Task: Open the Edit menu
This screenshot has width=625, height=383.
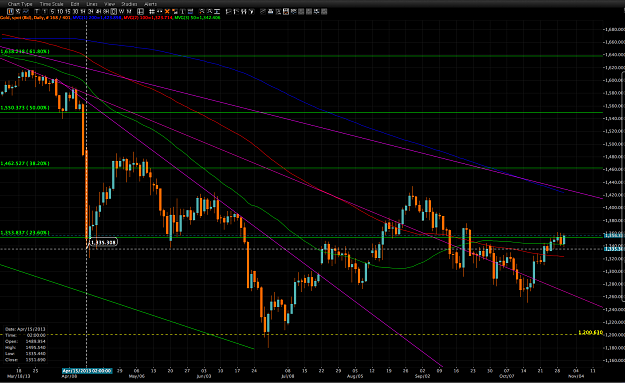Action: coord(75,4)
